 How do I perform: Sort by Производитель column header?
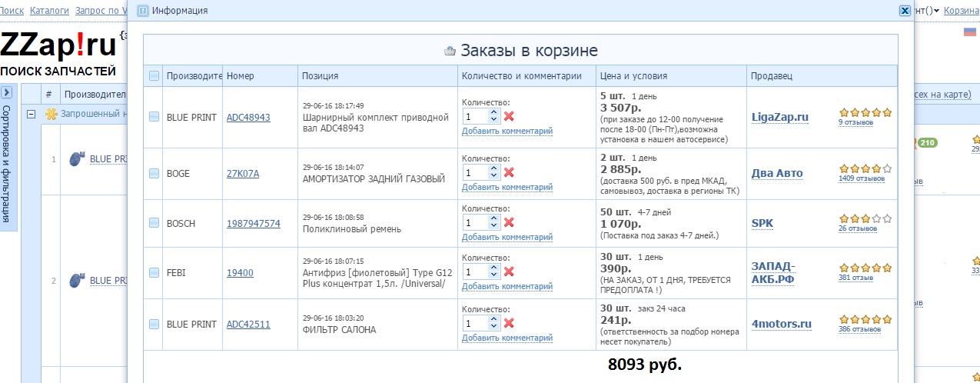tap(194, 76)
